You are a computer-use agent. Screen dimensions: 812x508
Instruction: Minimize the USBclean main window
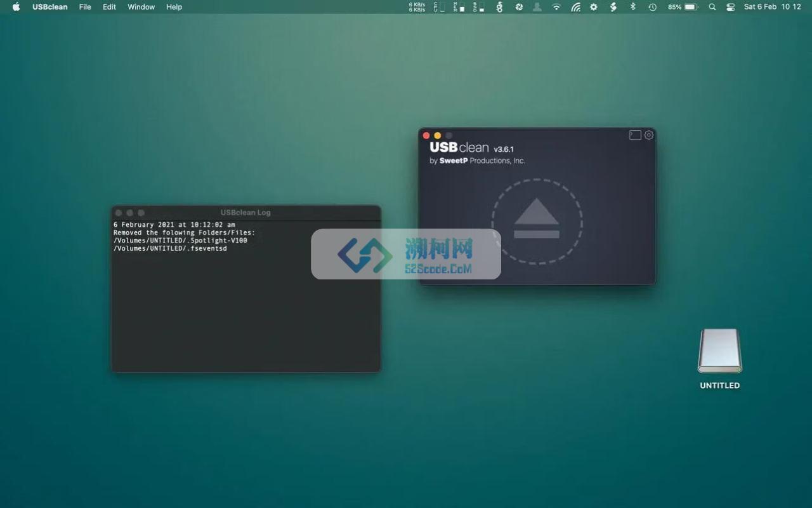(438, 135)
